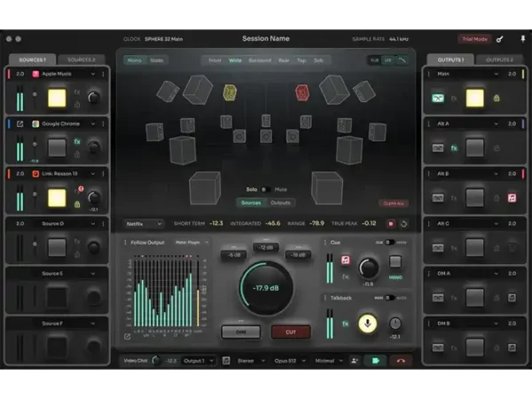Select the Top speaker group tab
This screenshot has width=532, height=399.
tap(301, 60)
